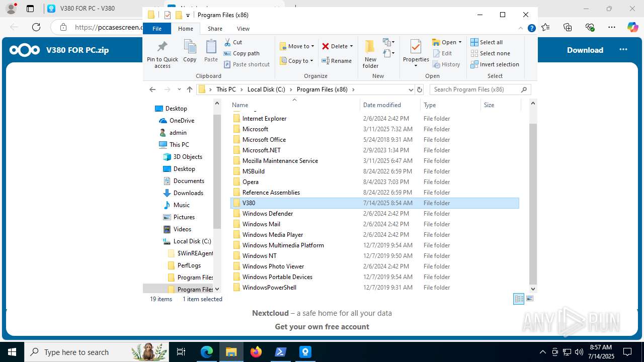Screen dimensions: 644x362
Task: Select the WindowsPowerShell folder
Action: (x=375, y=288)
